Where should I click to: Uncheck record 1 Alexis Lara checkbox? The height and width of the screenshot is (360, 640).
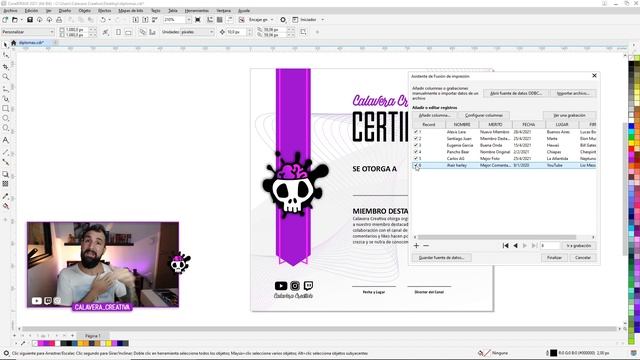coord(416,132)
